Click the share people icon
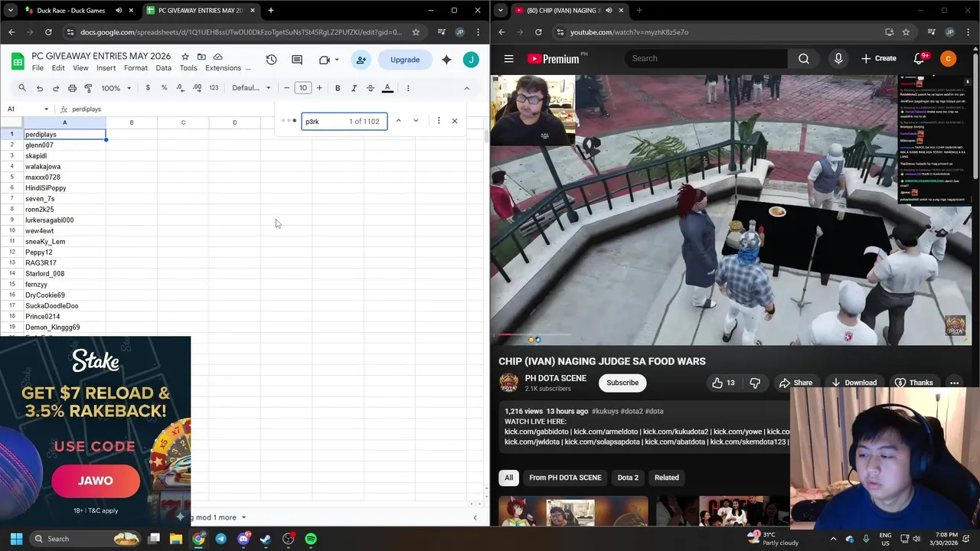The width and height of the screenshot is (980, 551). click(x=361, y=60)
